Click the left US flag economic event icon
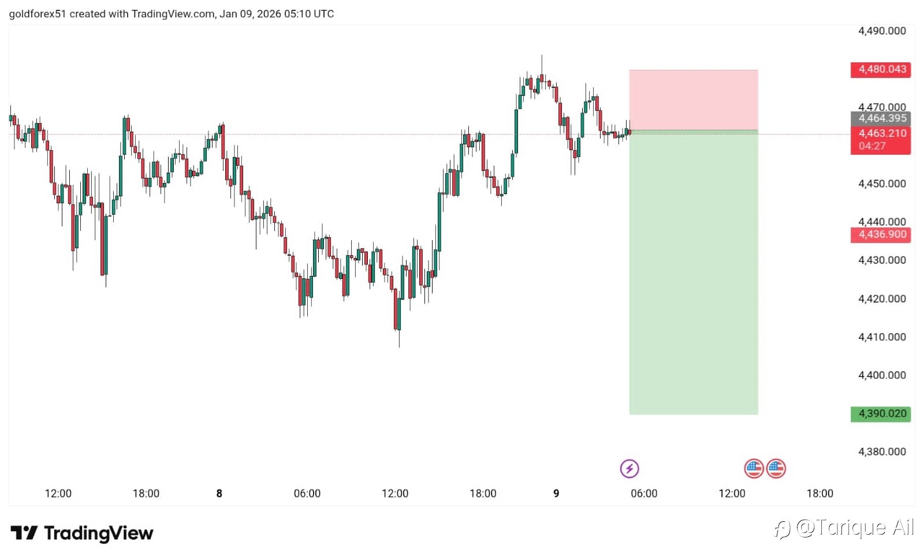 (x=754, y=468)
